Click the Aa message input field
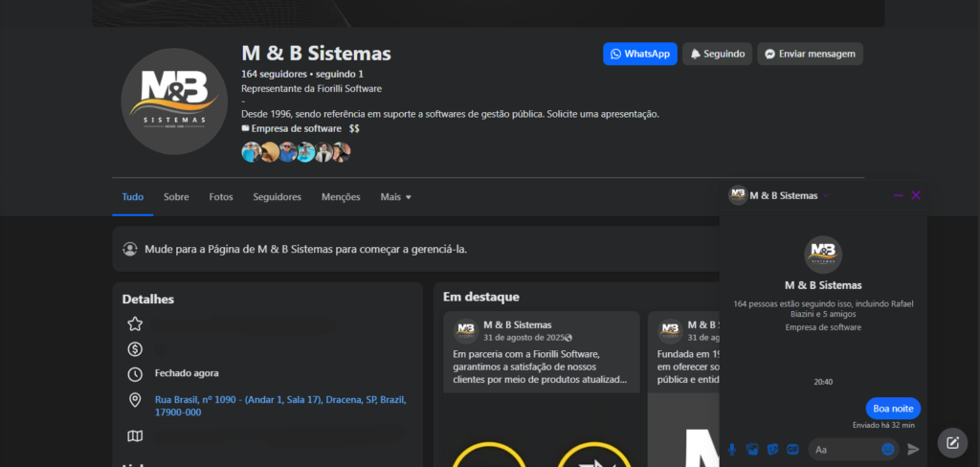Viewport: 980px width, 467px height. click(x=842, y=449)
